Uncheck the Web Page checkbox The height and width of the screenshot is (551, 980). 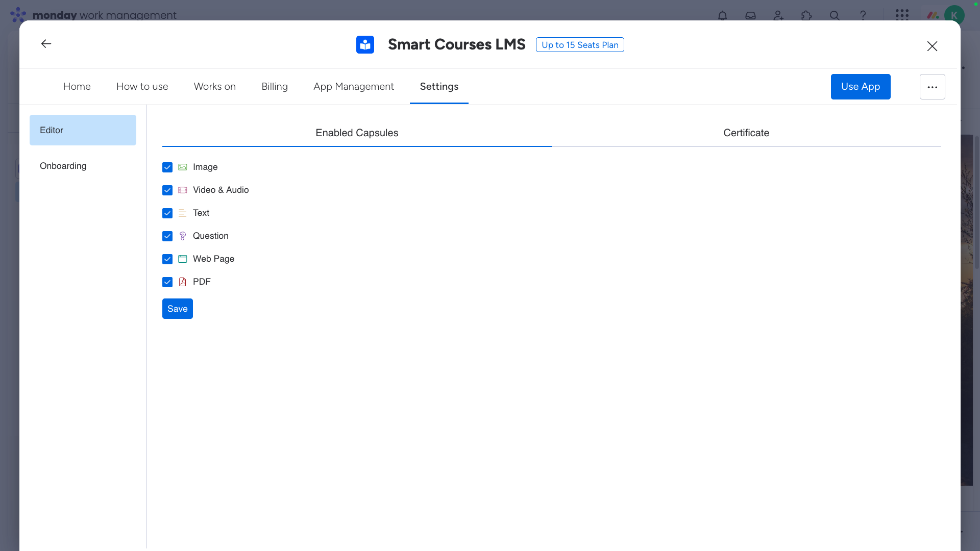[167, 259]
